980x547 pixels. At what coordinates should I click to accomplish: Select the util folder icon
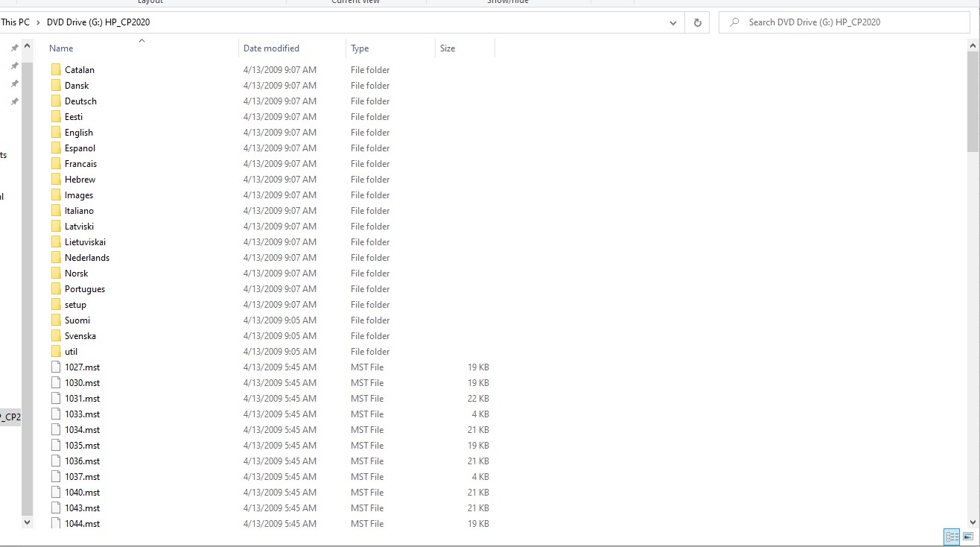[x=56, y=352]
